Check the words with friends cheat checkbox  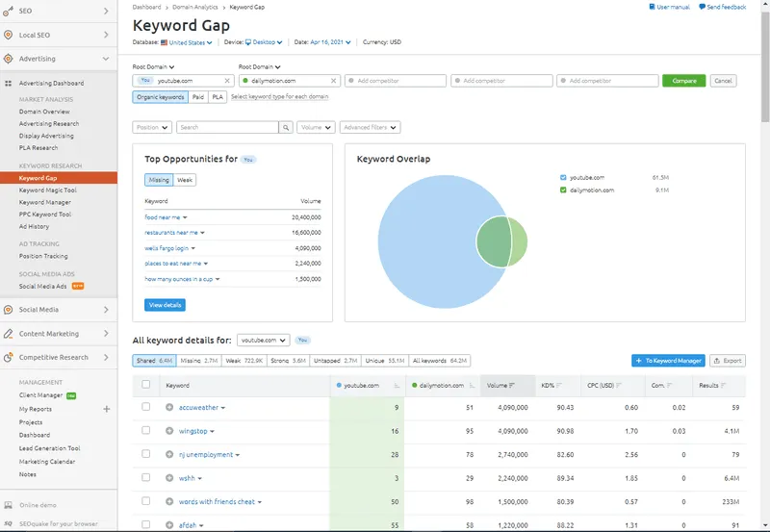(x=146, y=500)
